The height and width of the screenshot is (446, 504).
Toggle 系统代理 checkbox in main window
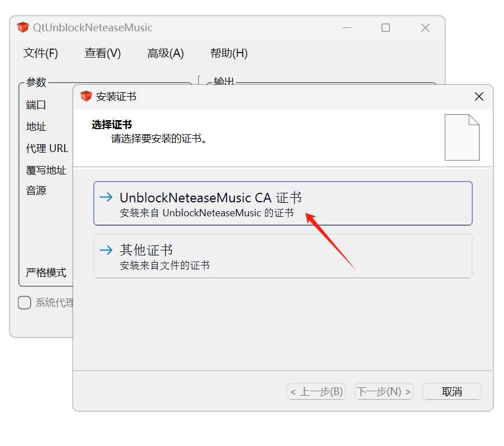coord(25,302)
